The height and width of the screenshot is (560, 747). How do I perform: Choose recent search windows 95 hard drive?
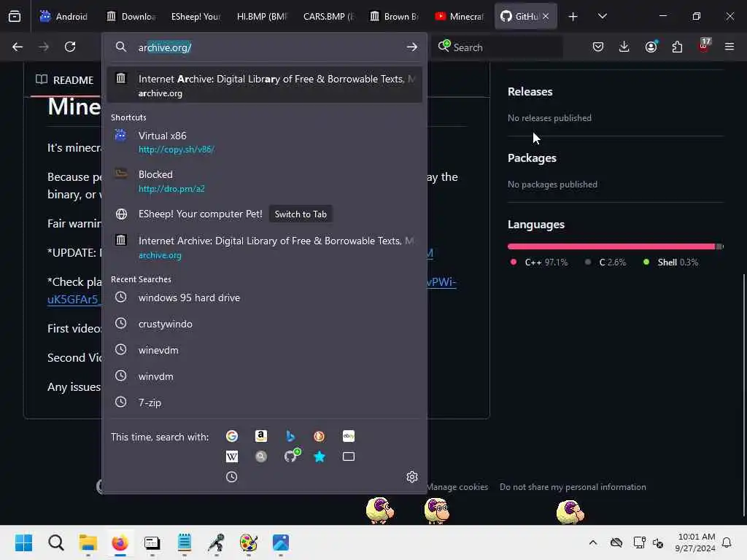265,297
